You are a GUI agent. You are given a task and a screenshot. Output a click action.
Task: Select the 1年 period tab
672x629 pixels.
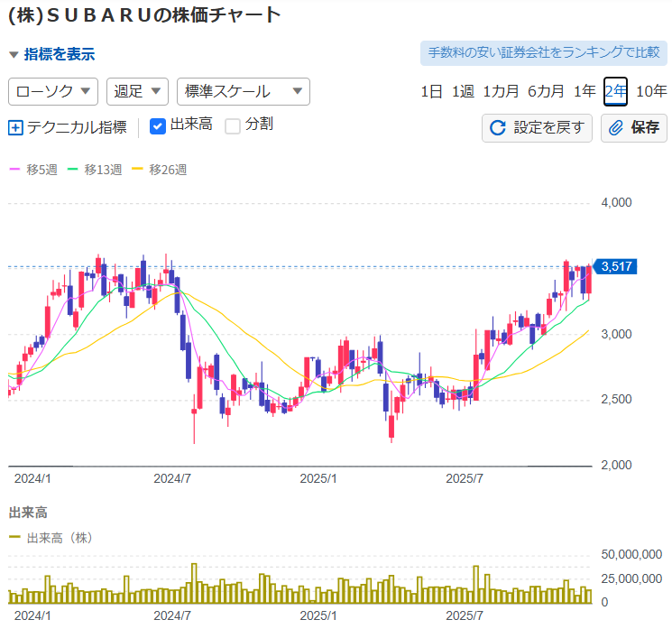pyautogui.click(x=585, y=91)
